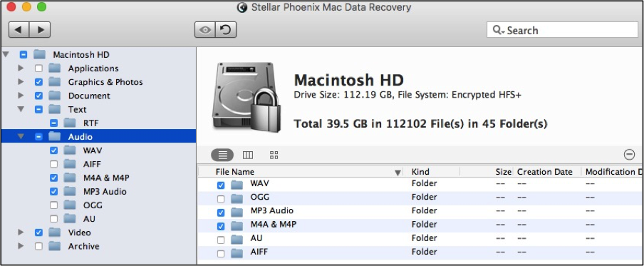The image size is (644, 266).
Task: Click the search magnifier icon
Action: coord(497,30)
